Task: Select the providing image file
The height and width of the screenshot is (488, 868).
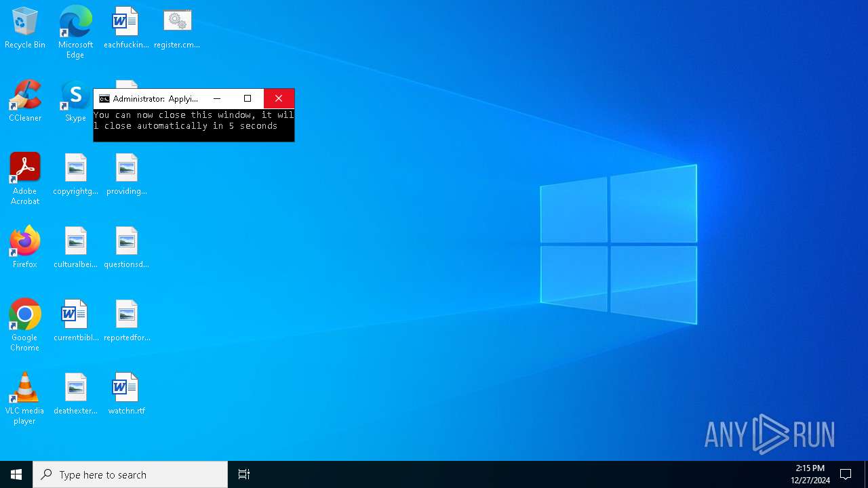Action: [x=126, y=175]
